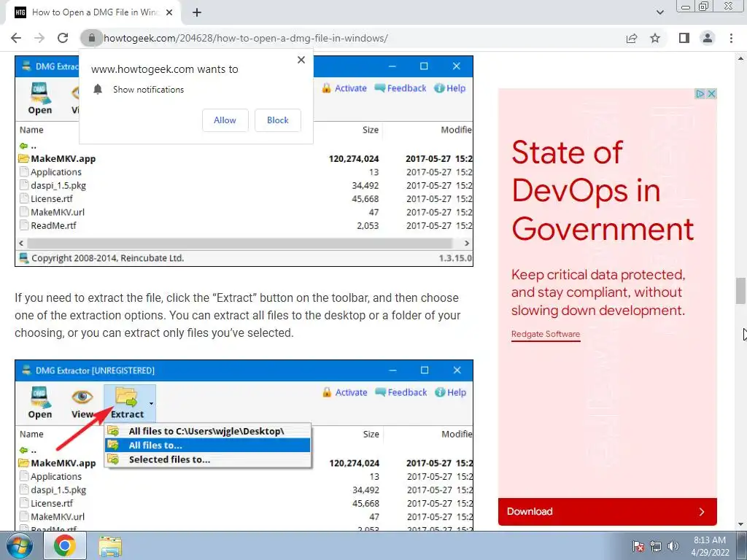The height and width of the screenshot is (560, 747).
Task: Click the notification bell icon in popup
Action: click(x=98, y=90)
